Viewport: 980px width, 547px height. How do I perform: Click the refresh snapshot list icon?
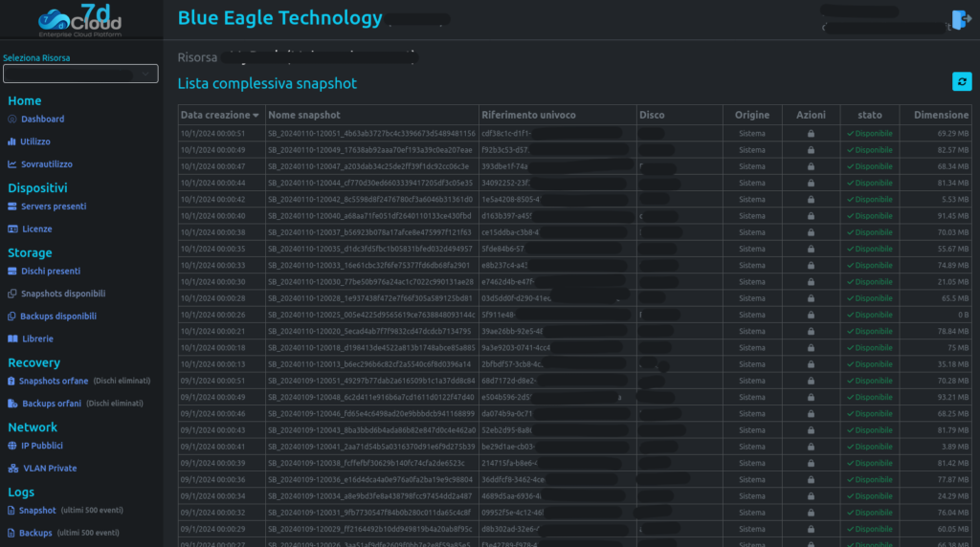point(962,82)
